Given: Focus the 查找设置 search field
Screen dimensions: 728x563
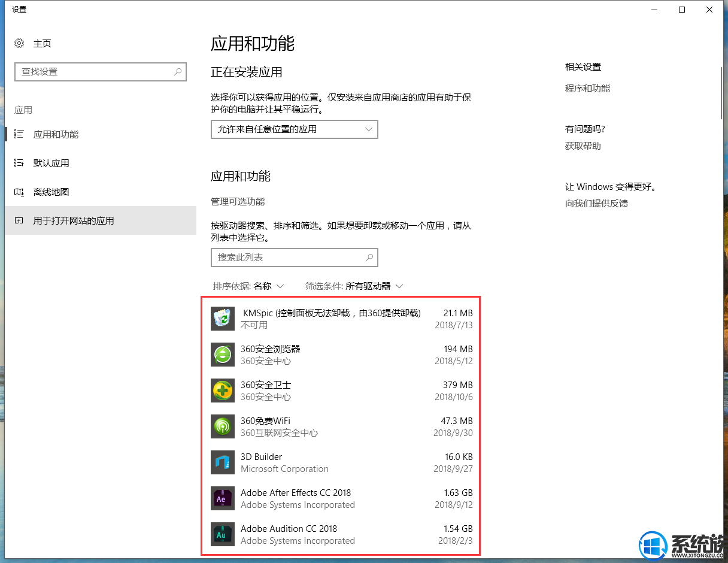Looking at the screenshot, I should 101,72.
